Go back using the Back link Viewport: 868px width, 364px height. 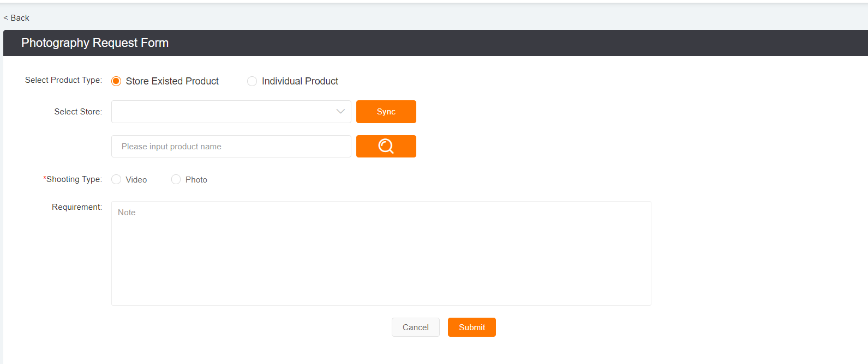[20, 18]
